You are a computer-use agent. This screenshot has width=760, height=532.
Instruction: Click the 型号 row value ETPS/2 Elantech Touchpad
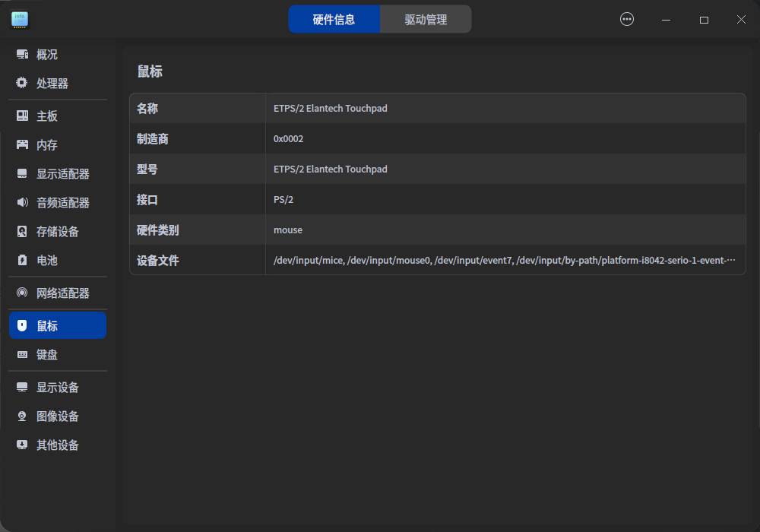pyautogui.click(x=330, y=169)
